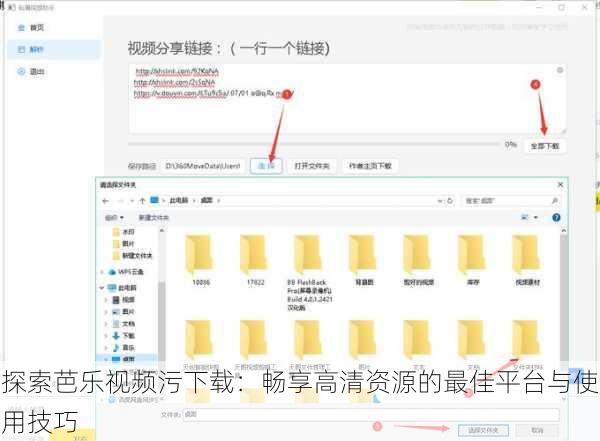Close the folder selection dialog
The width and height of the screenshot is (600, 441).
(x=560, y=185)
